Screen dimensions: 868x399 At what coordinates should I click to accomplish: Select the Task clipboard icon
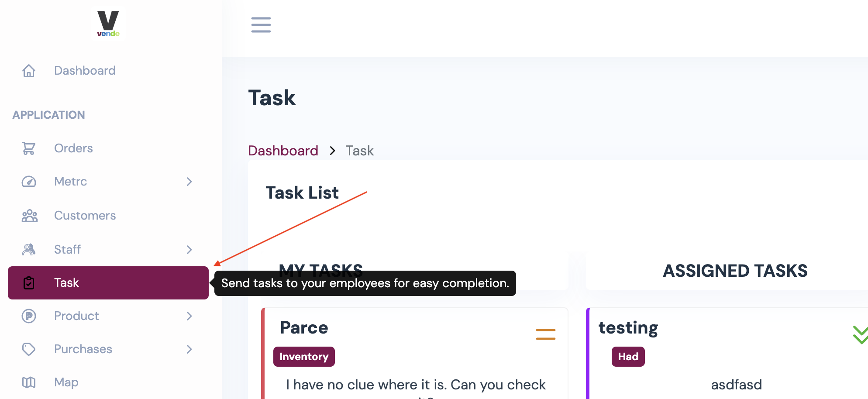pos(29,283)
